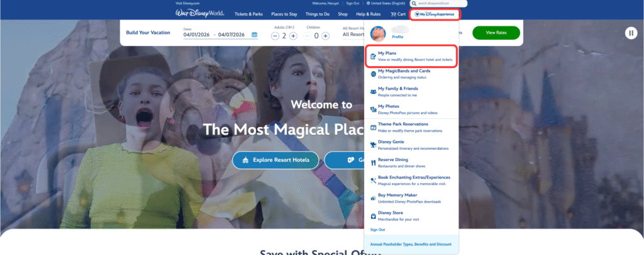
Task: Click the 'Build Your Vacation' heading text
Action: (x=148, y=33)
